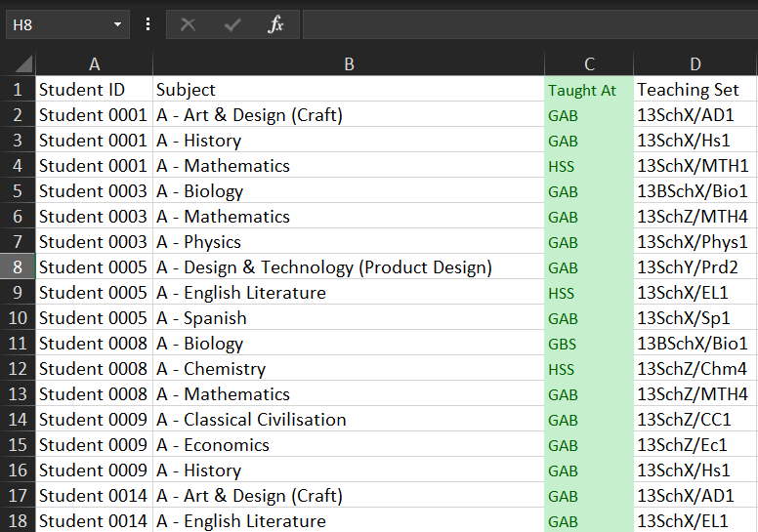Select 'A - Physics' cell
Viewport: 758px width, 532px height.
(x=349, y=242)
